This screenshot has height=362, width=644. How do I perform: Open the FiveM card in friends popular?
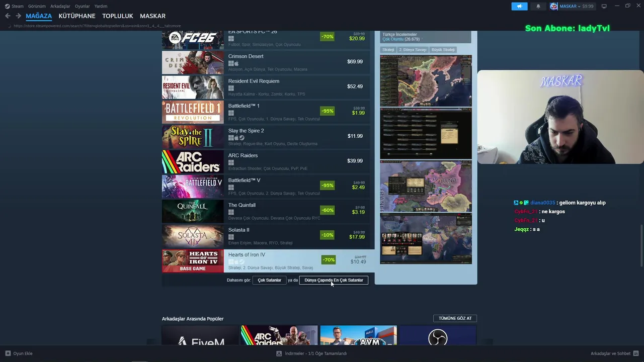[200, 335]
